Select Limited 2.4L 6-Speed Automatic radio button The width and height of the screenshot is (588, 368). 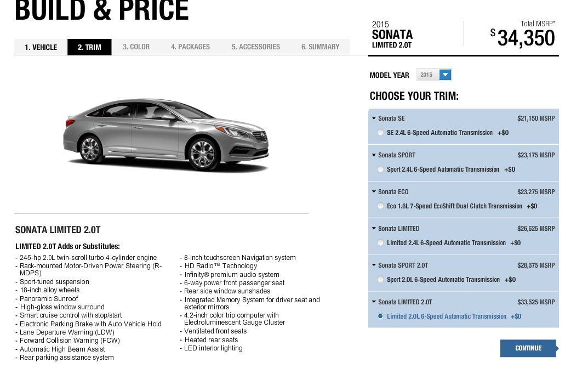[x=380, y=243]
